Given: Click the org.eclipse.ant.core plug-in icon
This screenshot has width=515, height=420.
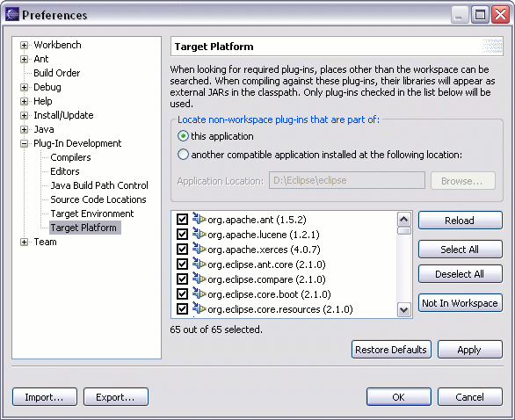Looking at the screenshot, I should (x=199, y=264).
